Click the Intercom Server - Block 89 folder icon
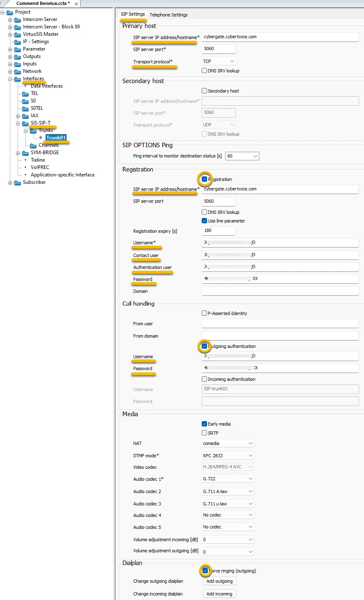364x600 pixels. click(18, 27)
